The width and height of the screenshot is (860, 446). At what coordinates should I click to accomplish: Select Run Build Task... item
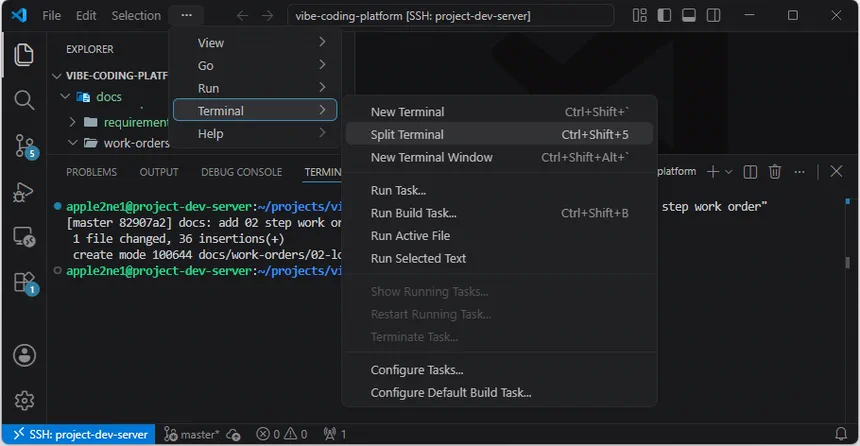[x=499, y=213]
